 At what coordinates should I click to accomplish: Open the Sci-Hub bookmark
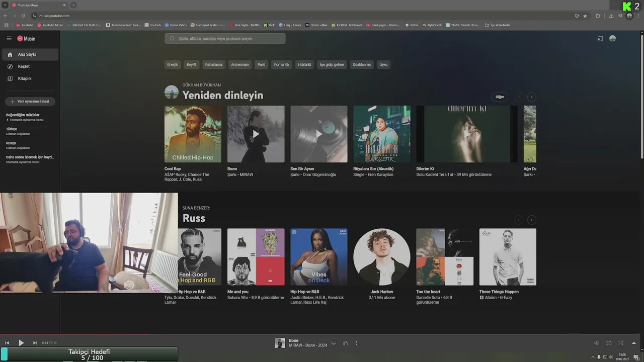pos(152,25)
